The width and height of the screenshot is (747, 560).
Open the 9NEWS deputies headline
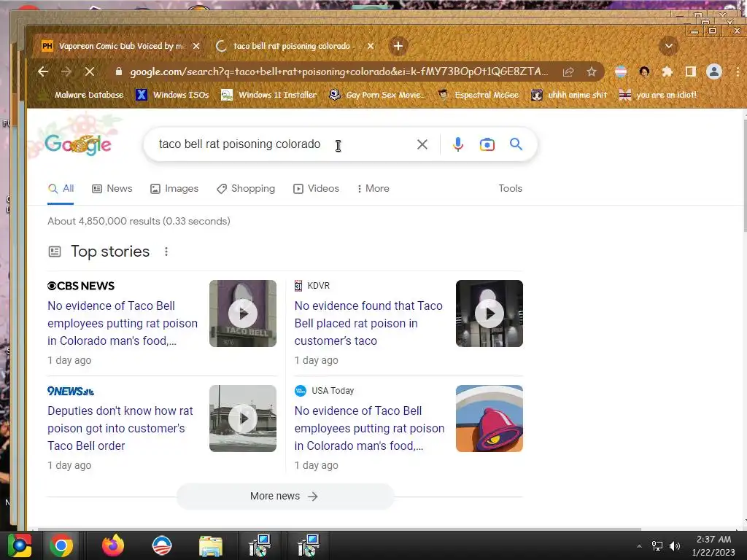120,428
